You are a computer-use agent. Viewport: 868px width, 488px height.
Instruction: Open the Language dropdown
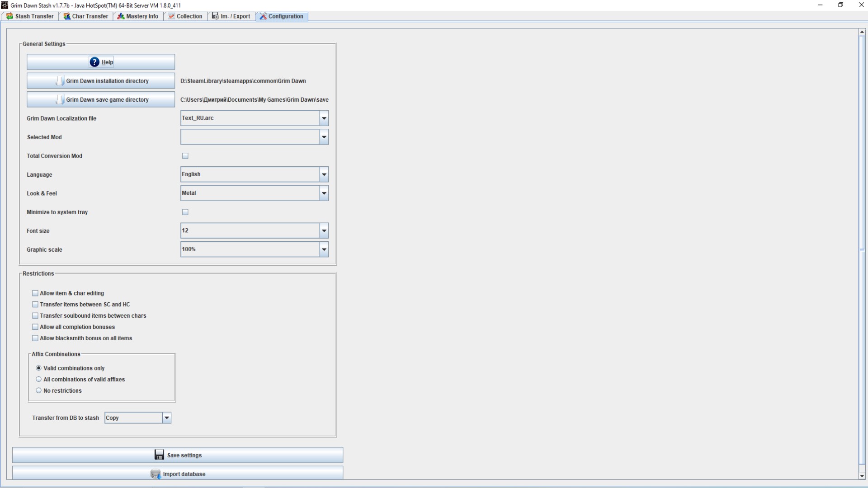pos(324,174)
